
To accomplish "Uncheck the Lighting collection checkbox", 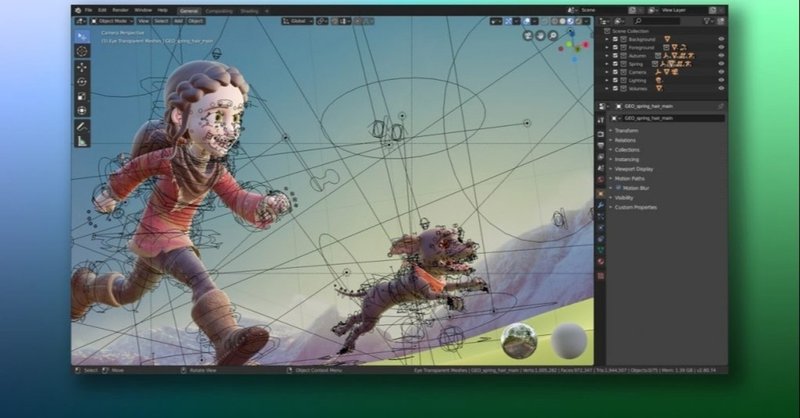I will click(615, 80).
